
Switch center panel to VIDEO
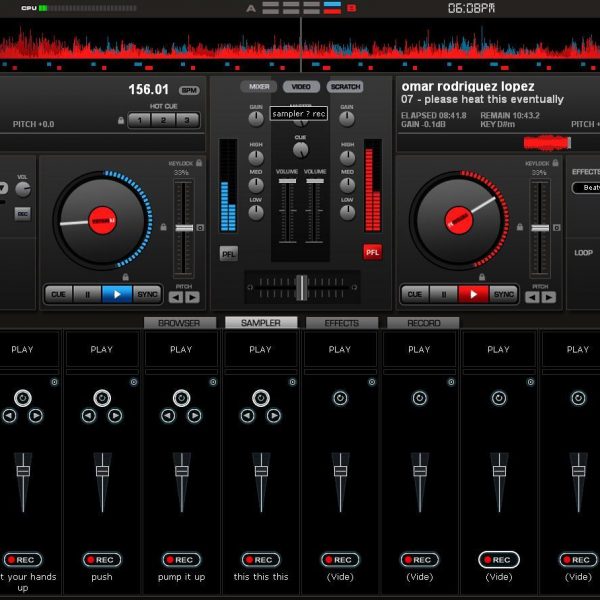[301, 87]
